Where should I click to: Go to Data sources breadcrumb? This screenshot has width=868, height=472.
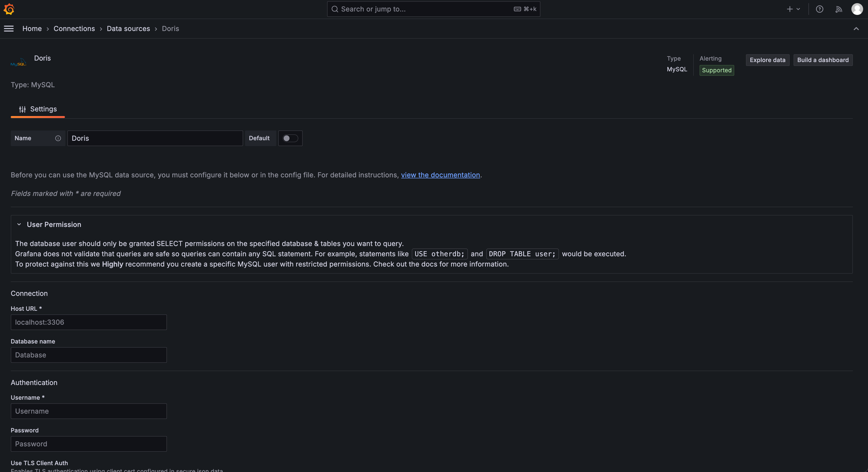[128, 29]
